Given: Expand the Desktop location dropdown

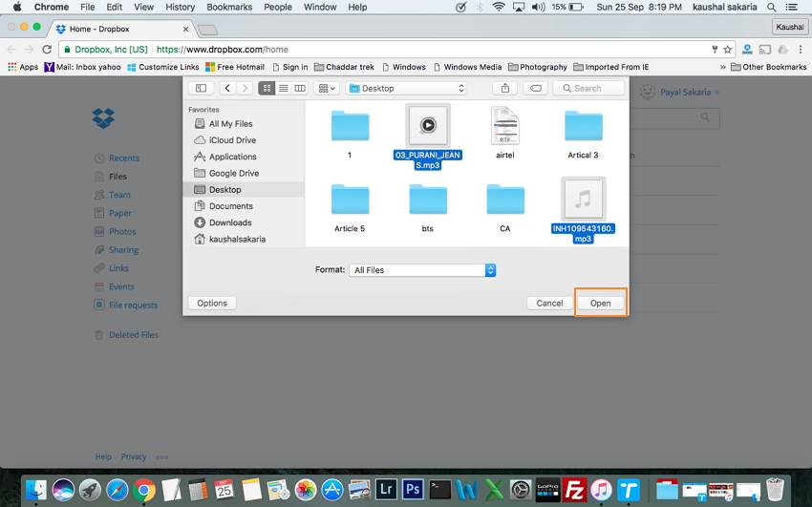Looking at the screenshot, I should tap(406, 88).
